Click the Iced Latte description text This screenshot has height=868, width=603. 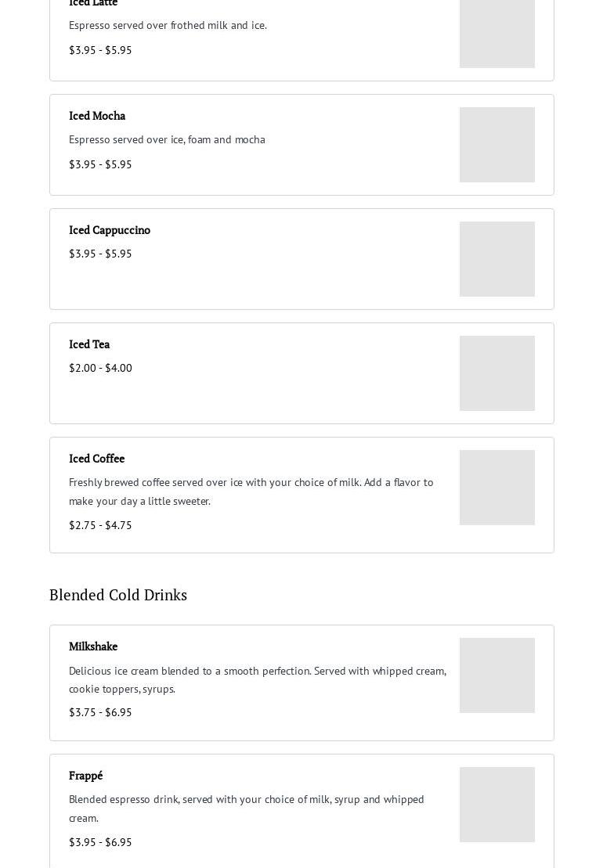168,25
